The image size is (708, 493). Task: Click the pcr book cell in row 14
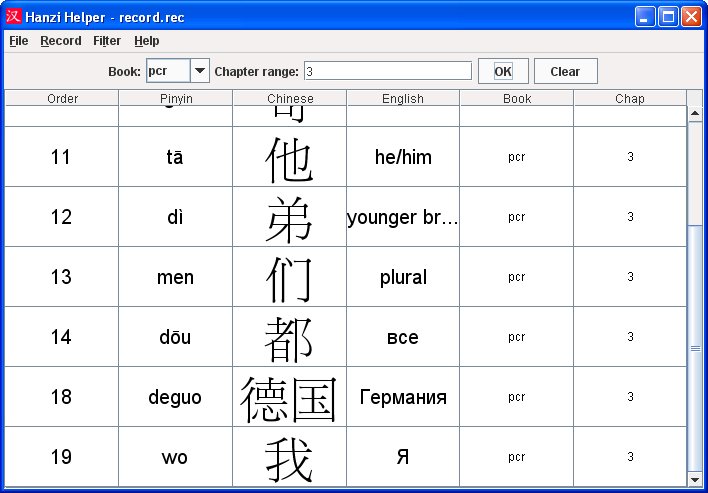(517, 337)
